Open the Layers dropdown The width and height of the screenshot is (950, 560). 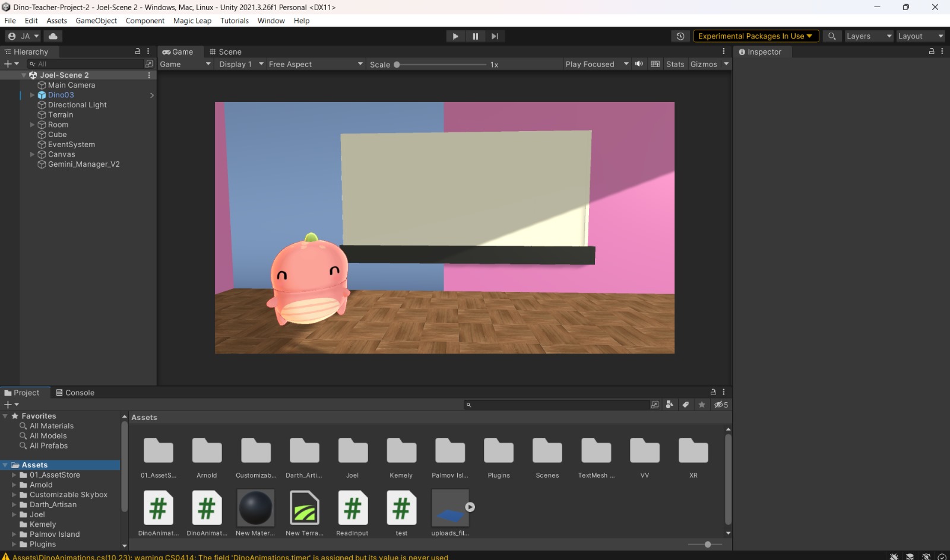pyautogui.click(x=868, y=36)
